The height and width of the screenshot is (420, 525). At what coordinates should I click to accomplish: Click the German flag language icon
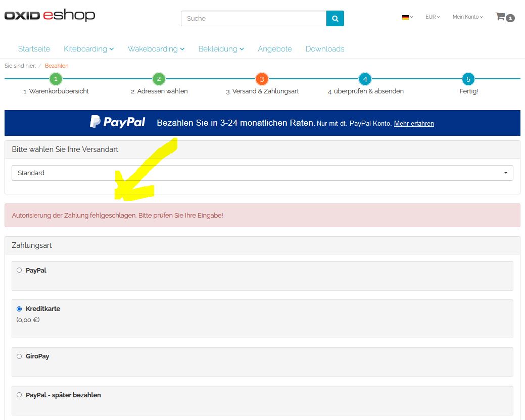[x=406, y=17]
